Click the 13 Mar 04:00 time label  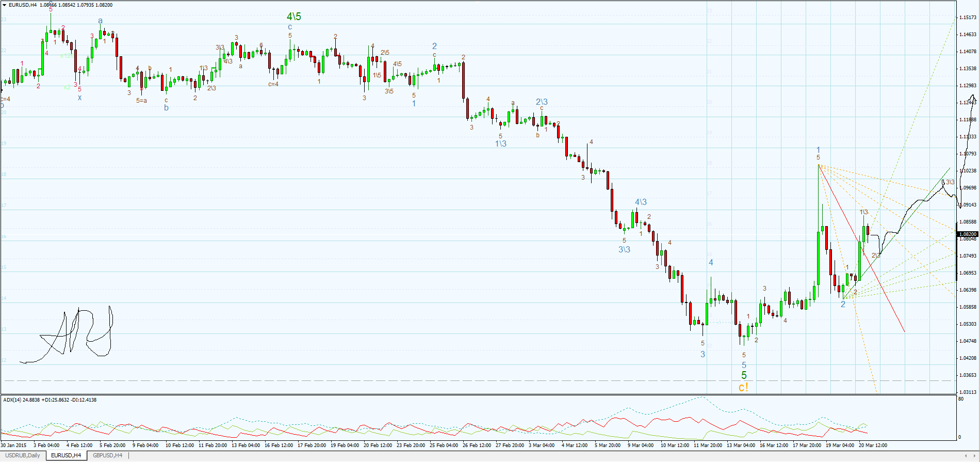741,445
